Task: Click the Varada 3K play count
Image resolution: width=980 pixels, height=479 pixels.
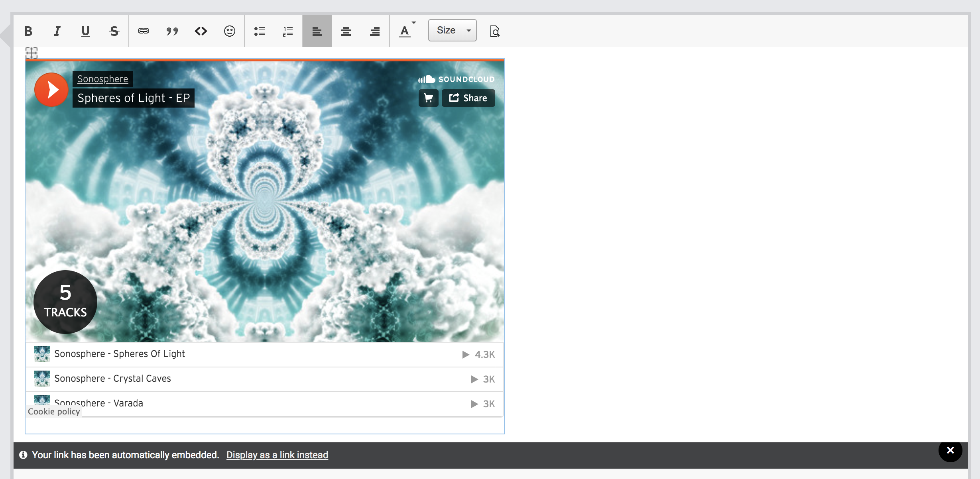Action: tap(483, 404)
